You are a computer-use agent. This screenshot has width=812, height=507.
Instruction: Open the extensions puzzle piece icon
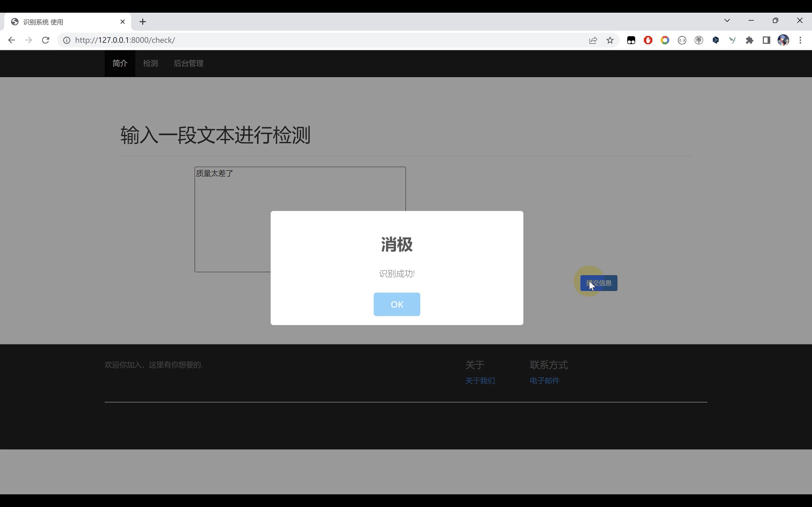coord(750,40)
